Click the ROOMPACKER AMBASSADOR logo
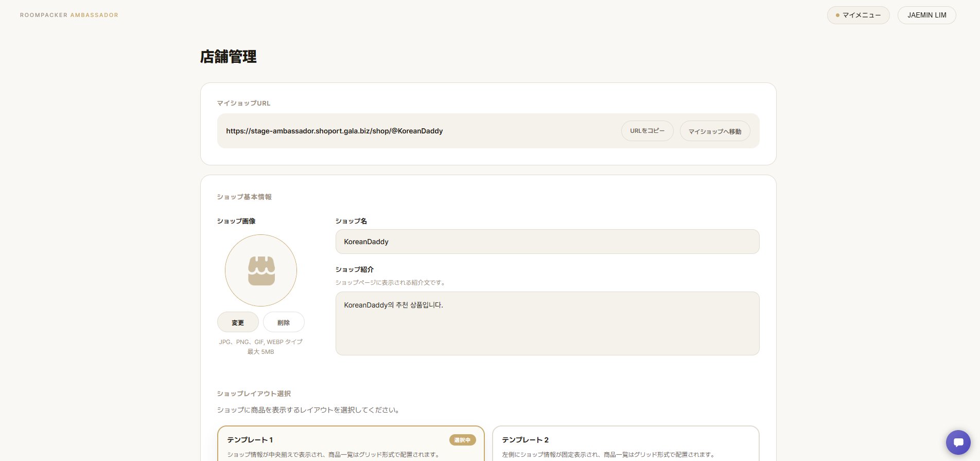 (69, 15)
